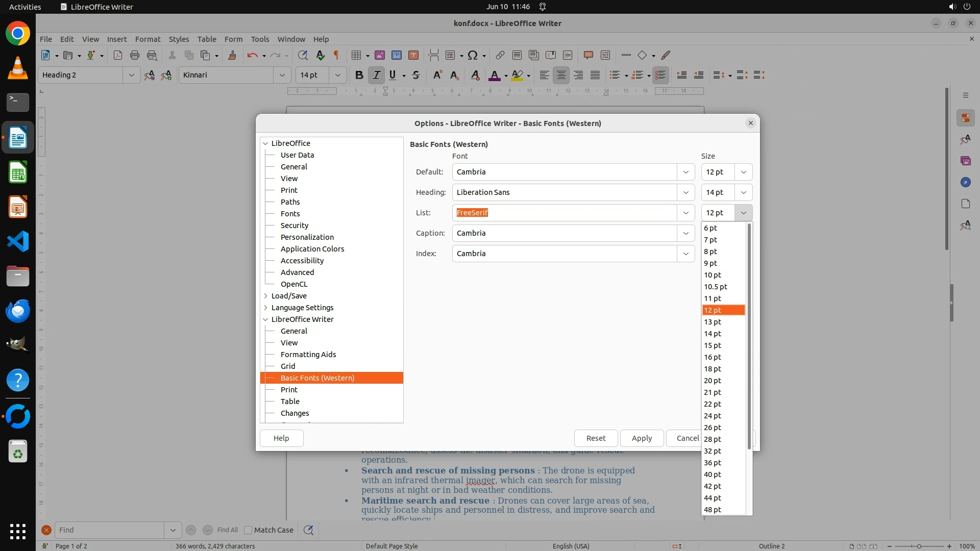This screenshot has height=551, width=980.
Task: Open the sidebar Properties panel icon
Action: [x=965, y=118]
